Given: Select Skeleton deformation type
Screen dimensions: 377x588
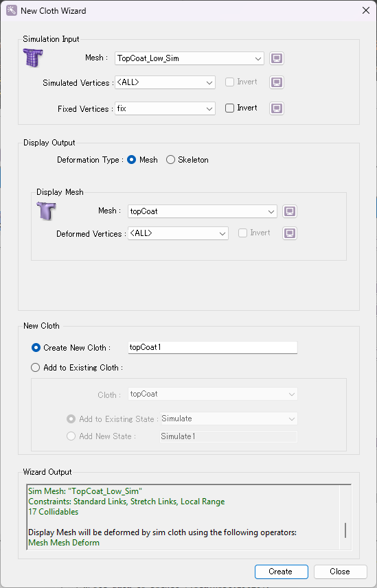Looking at the screenshot, I should click(x=170, y=160).
